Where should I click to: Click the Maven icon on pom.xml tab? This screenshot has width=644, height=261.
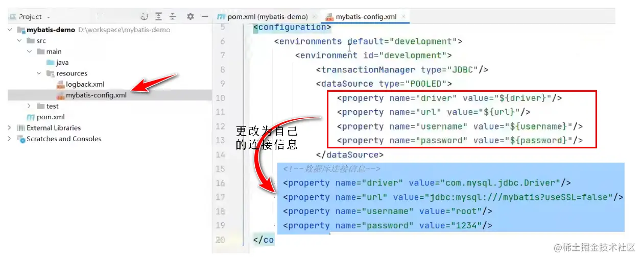click(x=221, y=17)
